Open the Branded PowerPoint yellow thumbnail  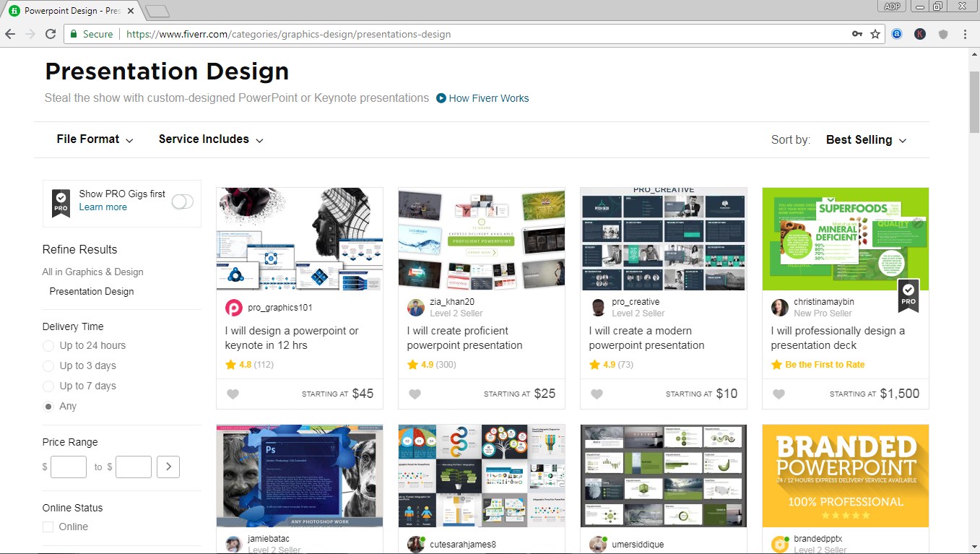(846, 476)
